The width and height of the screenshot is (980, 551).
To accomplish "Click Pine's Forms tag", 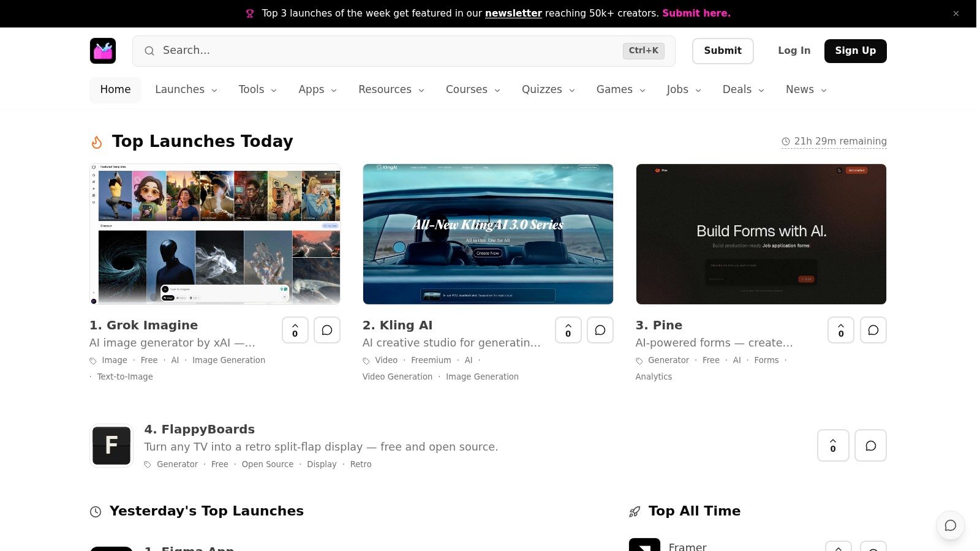I will pyautogui.click(x=766, y=360).
